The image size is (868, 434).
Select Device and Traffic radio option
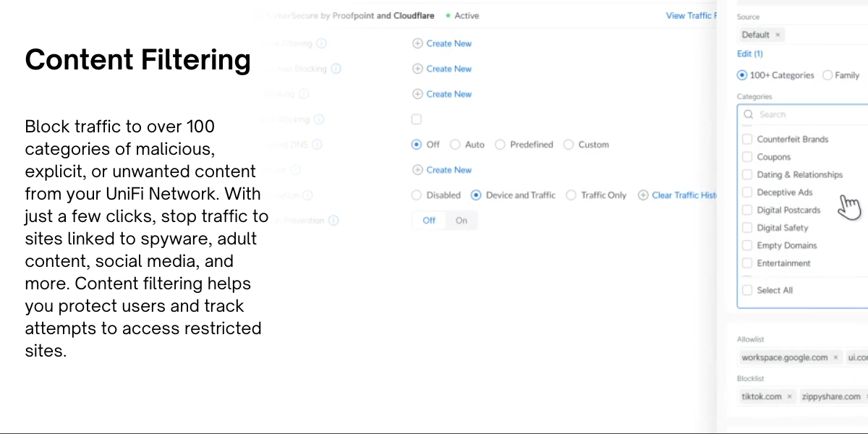(476, 195)
